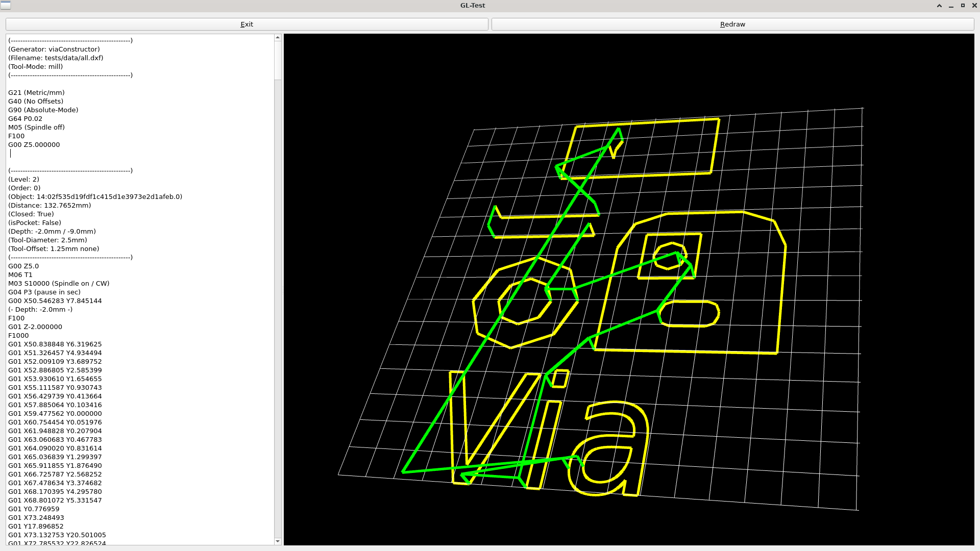The image size is (980, 551).
Task: Click the 3D toolpath preview canvas
Action: tap(629, 289)
